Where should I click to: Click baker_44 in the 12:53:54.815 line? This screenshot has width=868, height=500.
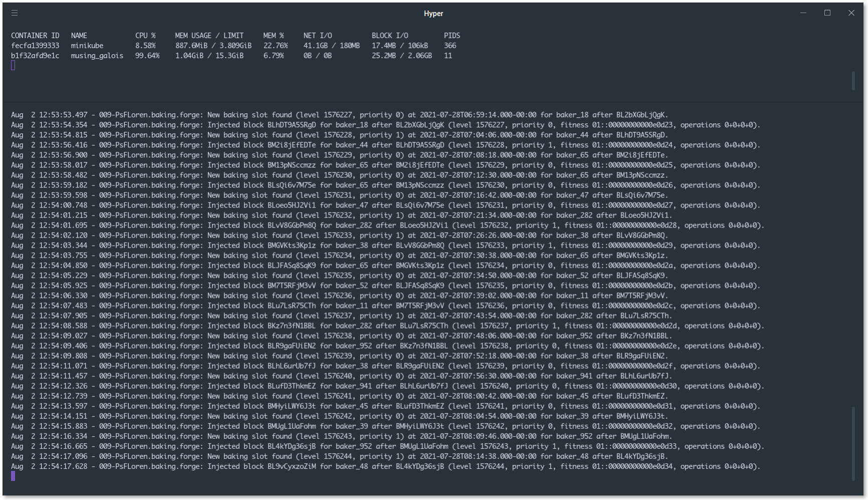point(572,135)
